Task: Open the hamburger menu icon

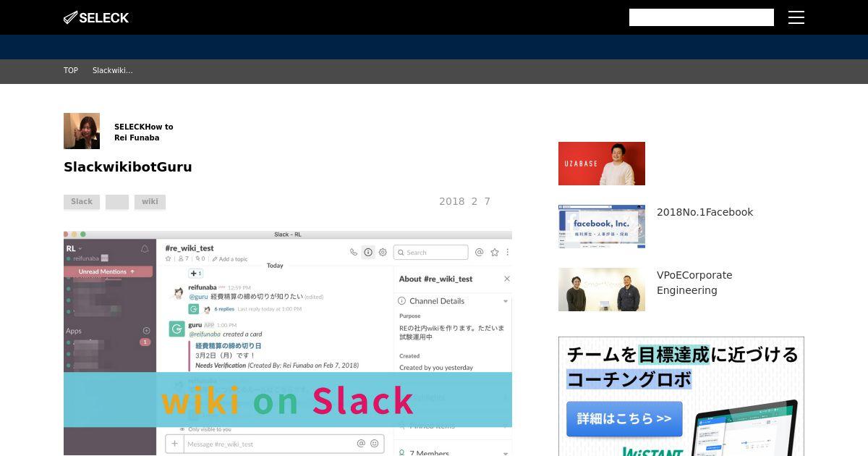Action: pos(796,17)
